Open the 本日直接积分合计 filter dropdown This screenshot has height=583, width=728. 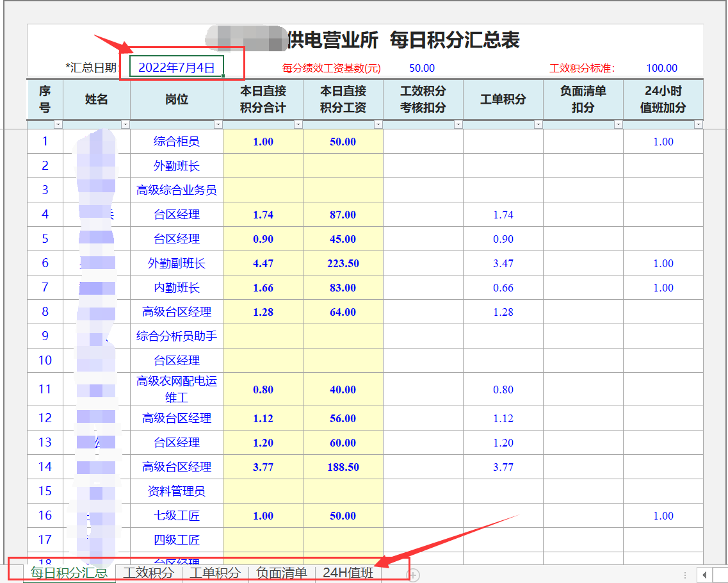point(298,125)
